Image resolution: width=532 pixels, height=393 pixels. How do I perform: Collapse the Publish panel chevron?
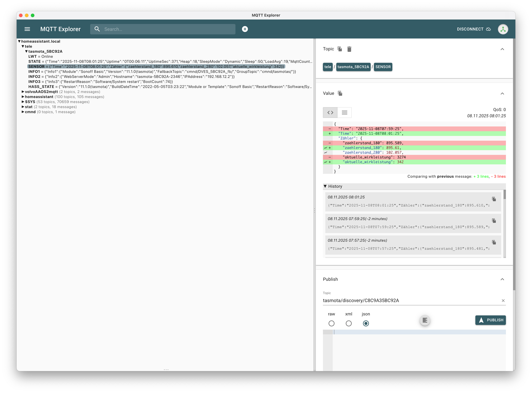[x=502, y=279]
